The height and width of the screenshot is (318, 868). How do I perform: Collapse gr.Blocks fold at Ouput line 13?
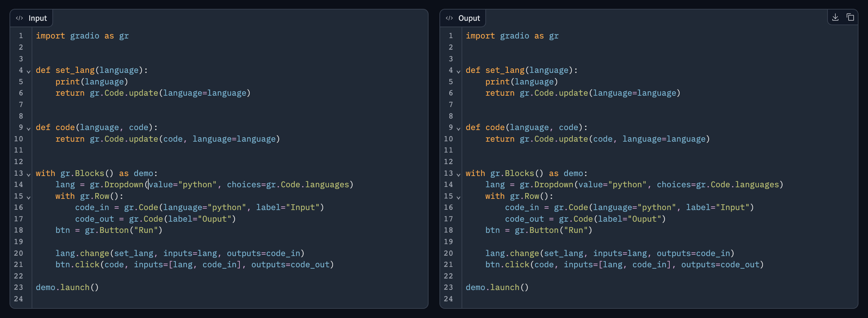point(458,174)
